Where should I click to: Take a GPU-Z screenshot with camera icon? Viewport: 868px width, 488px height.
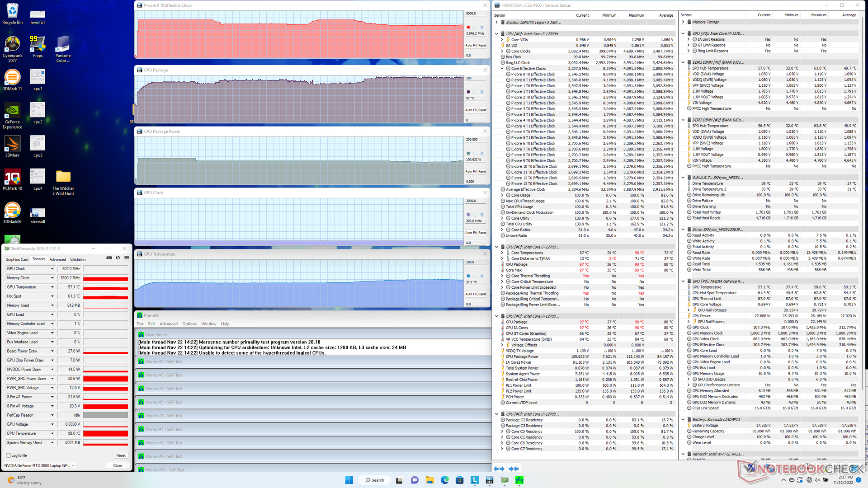(109, 258)
